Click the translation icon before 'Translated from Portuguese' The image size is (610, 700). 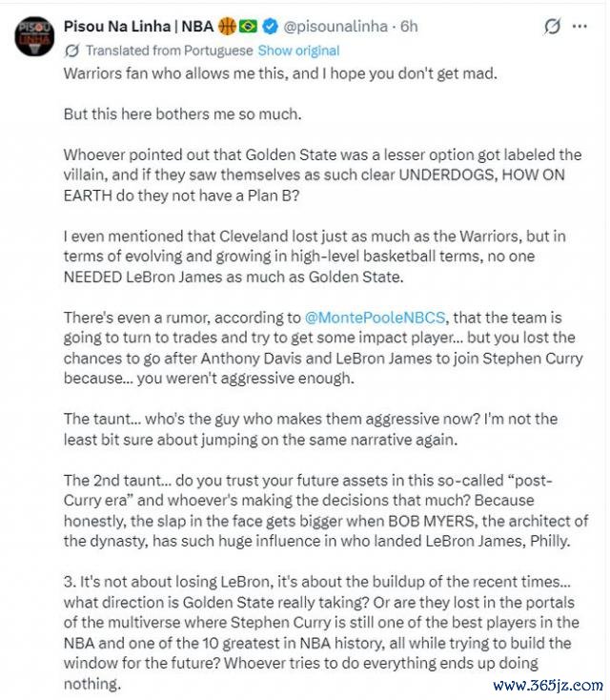click(x=71, y=51)
